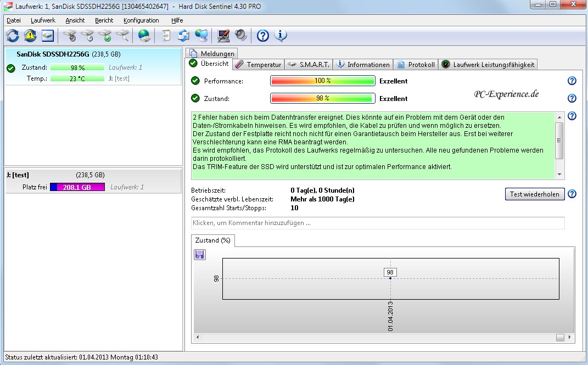Click the Performance 100 % bar

(322, 81)
